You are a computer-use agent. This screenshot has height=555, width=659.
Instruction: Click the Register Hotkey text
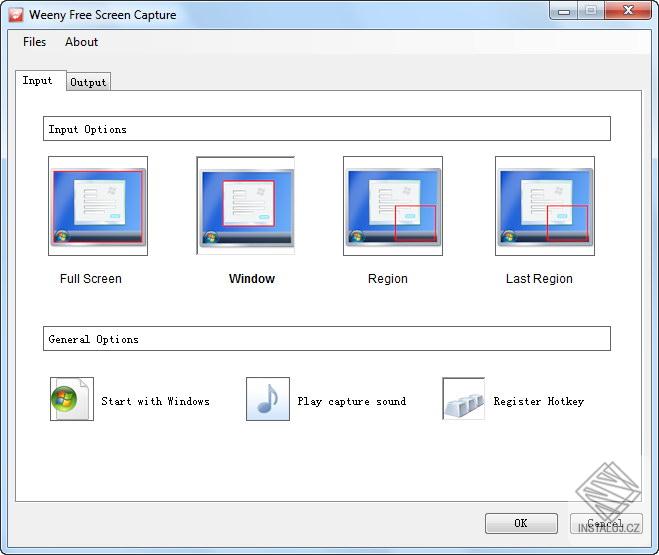[x=539, y=401]
